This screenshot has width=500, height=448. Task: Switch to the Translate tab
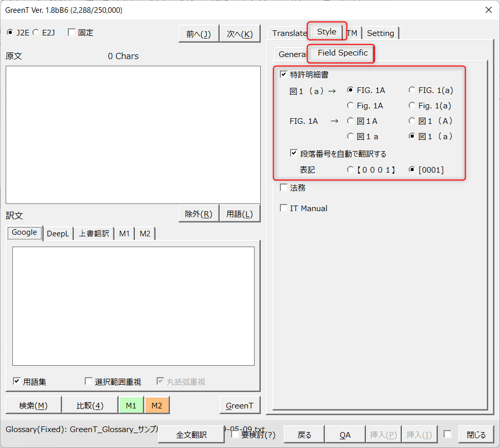click(x=289, y=33)
